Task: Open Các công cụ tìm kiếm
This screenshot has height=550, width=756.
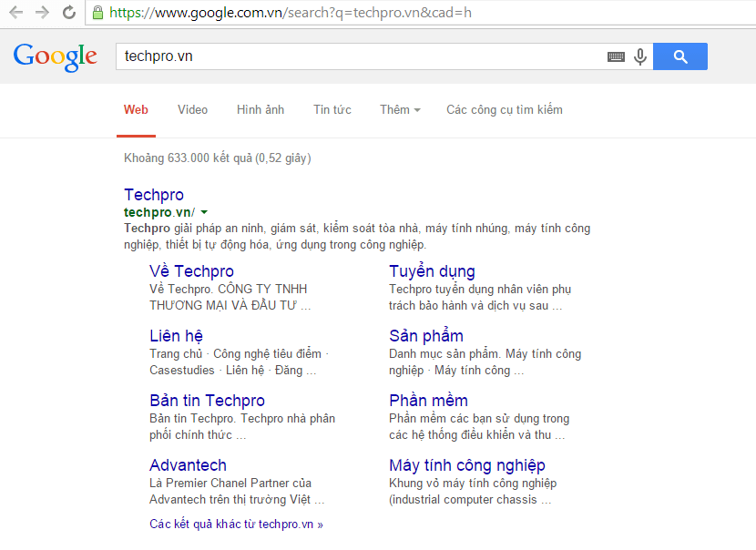Action: 505,110
